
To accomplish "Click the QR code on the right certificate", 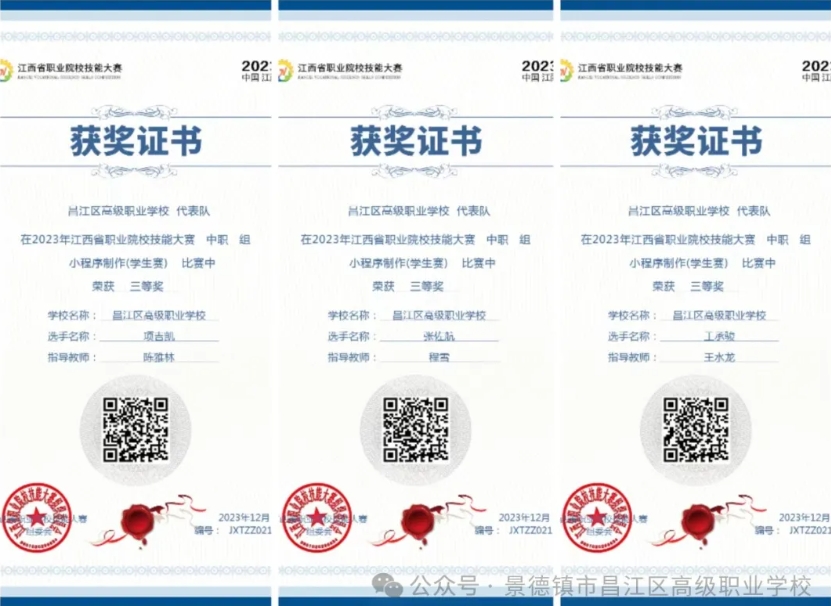I will point(696,429).
